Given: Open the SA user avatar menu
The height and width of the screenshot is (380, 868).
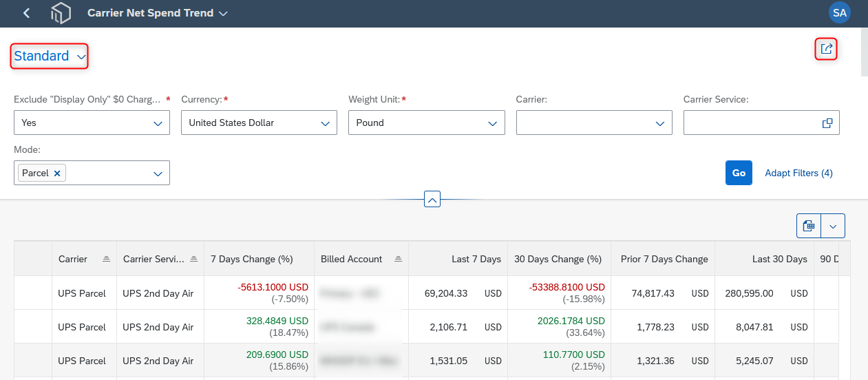Looking at the screenshot, I should [840, 12].
